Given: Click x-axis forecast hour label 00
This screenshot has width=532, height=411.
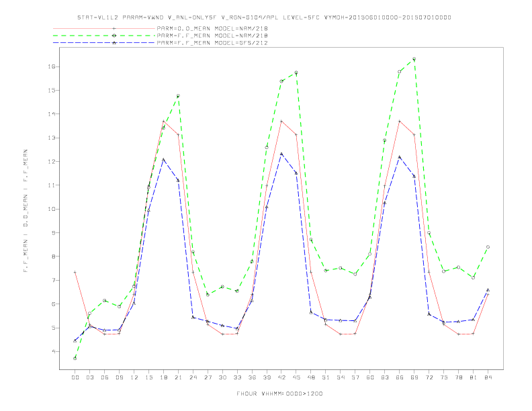Looking at the screenshot, I should (x=75, y=377).
